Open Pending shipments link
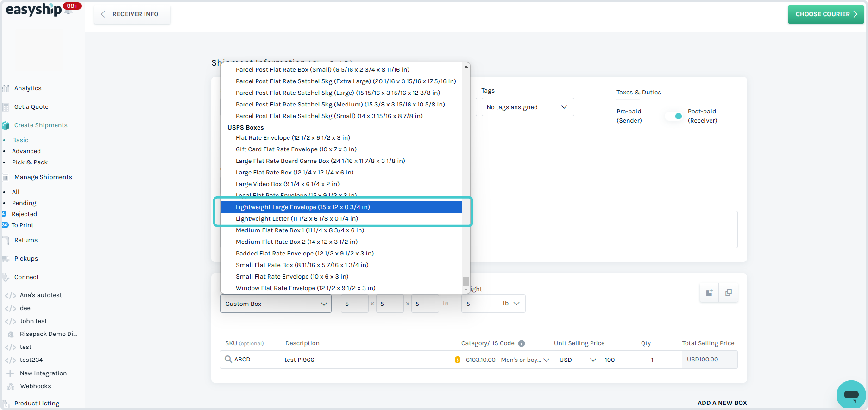 [x=24, y=203]
